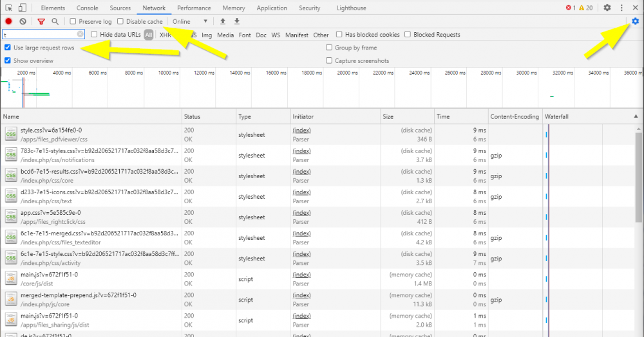
Task: Open DevTools three-dot customize menu
Action: coord(621,8)
